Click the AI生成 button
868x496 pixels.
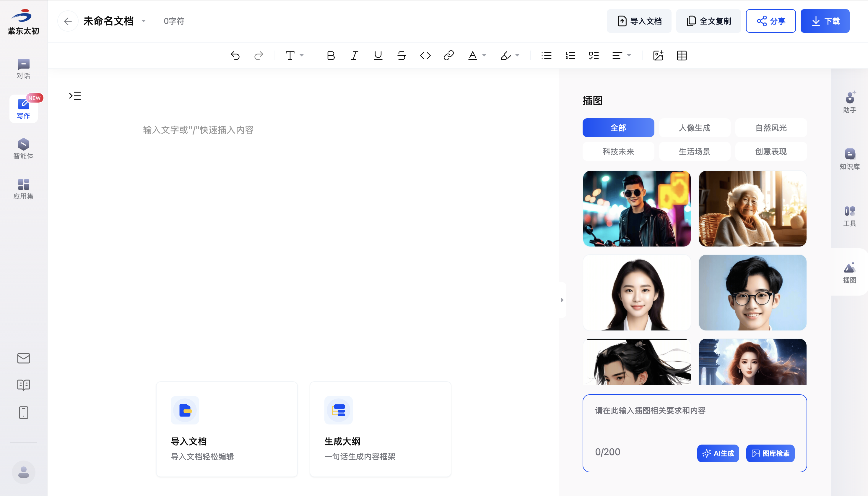[718, 453]
